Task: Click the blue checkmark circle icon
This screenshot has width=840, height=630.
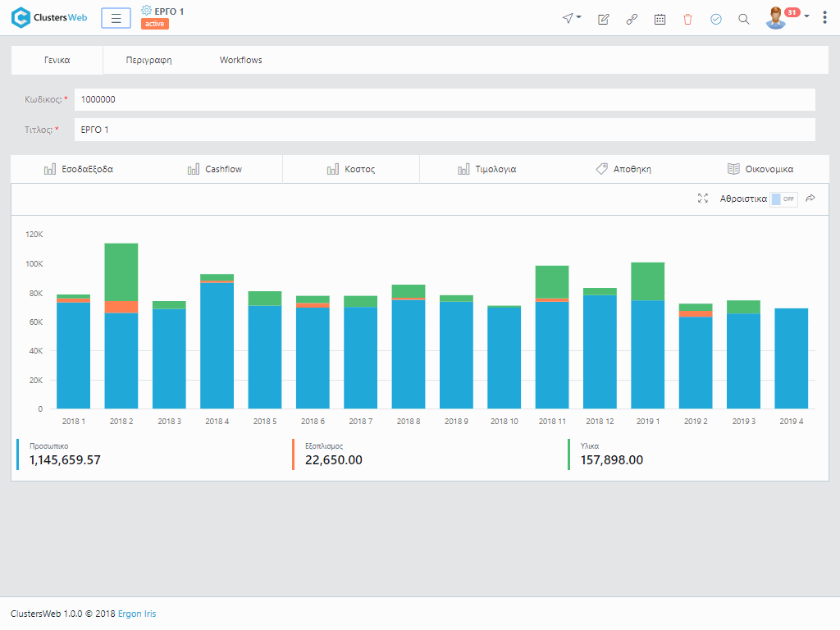Action: pos(715,19)
